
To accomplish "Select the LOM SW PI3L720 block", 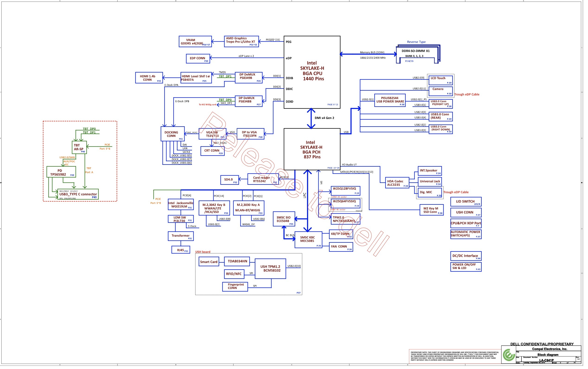I will (181, 219).
